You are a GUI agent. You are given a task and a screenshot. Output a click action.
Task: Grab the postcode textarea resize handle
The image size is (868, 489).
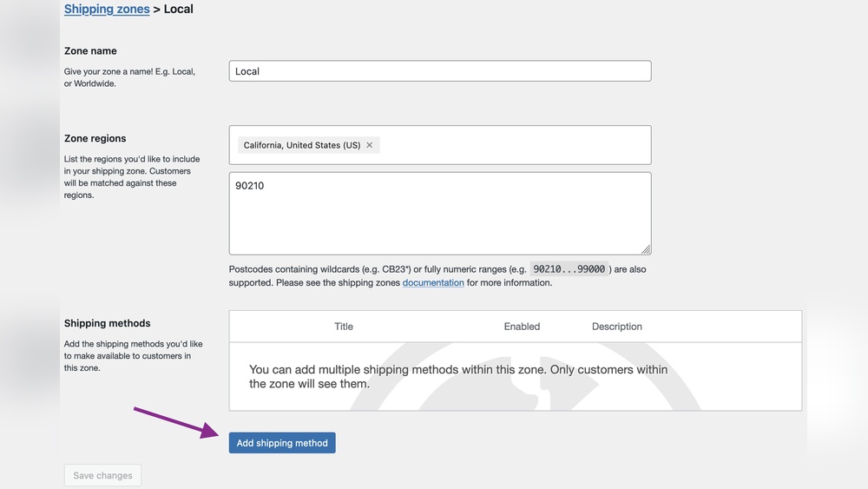point(646,250)
